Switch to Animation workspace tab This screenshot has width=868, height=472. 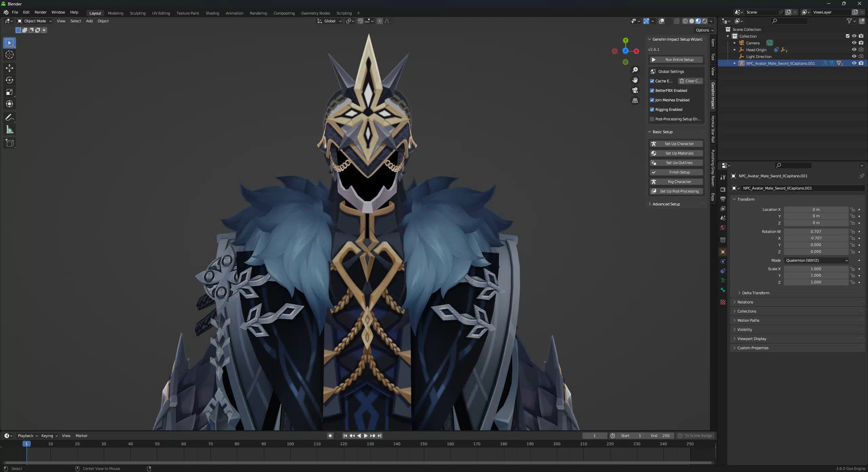tap(234, 13)
